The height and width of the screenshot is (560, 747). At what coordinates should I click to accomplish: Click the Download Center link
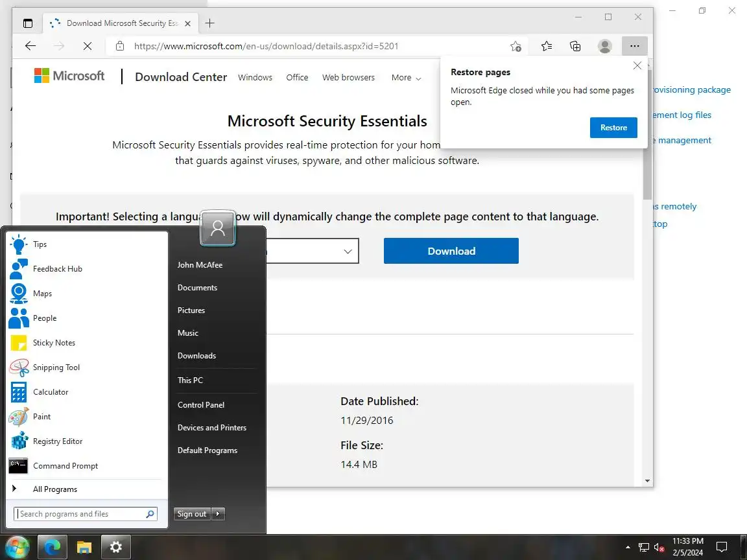point(181,77)
